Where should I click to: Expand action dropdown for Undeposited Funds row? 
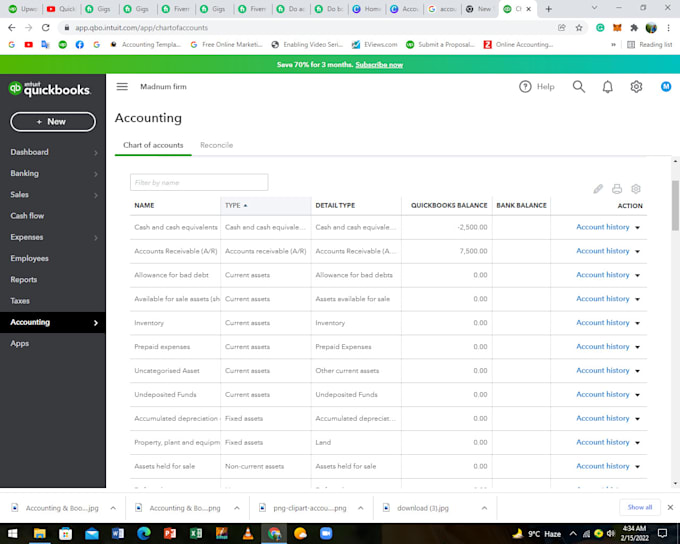tap(638, 395)
